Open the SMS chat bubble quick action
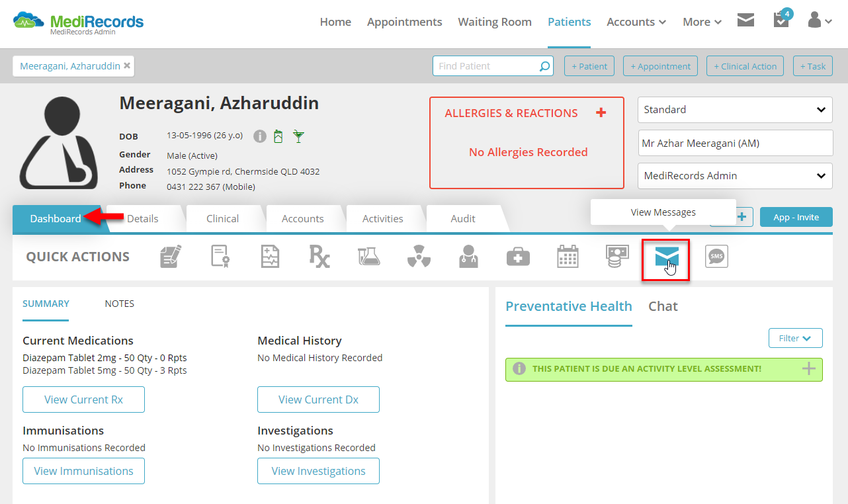 click(x=716, y=257)
